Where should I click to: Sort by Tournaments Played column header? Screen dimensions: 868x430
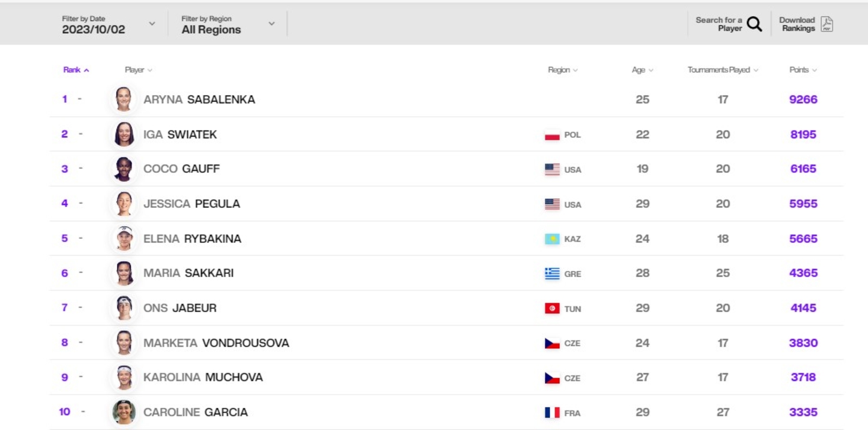pos(723,69)
